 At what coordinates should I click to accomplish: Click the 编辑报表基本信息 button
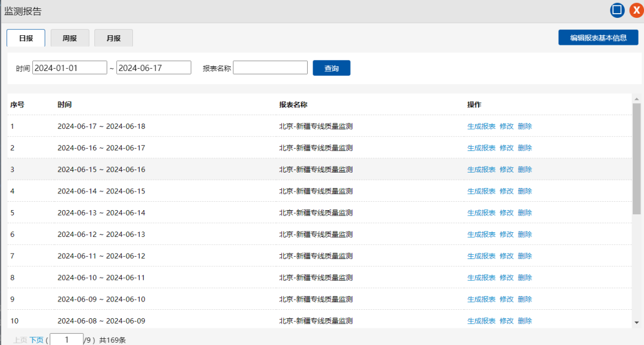point(598,38)
